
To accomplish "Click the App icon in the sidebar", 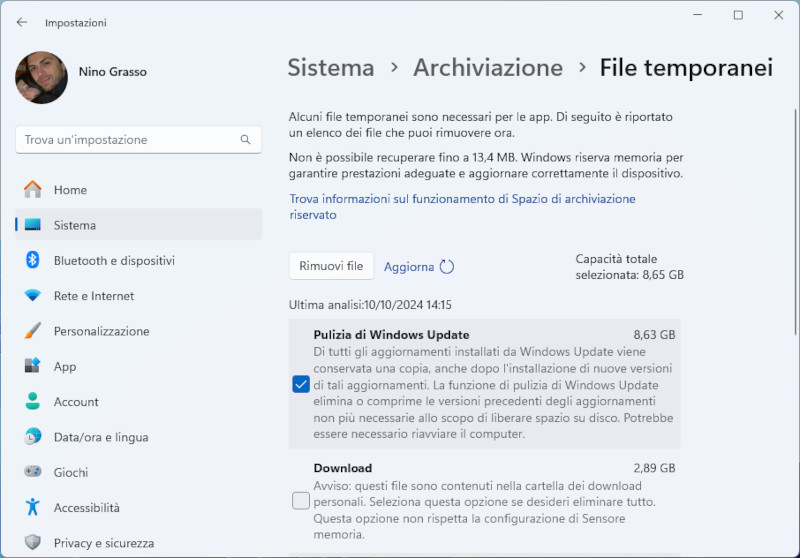I will (33, 366).
